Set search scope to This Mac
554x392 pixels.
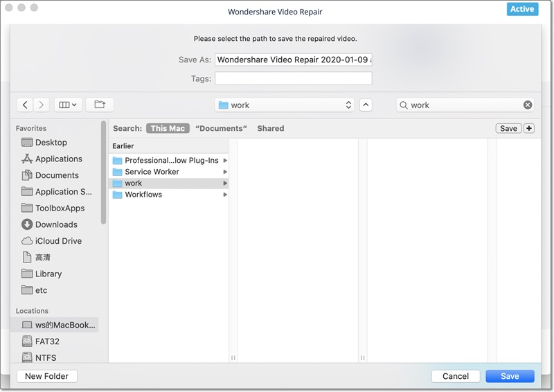point(168,128)
